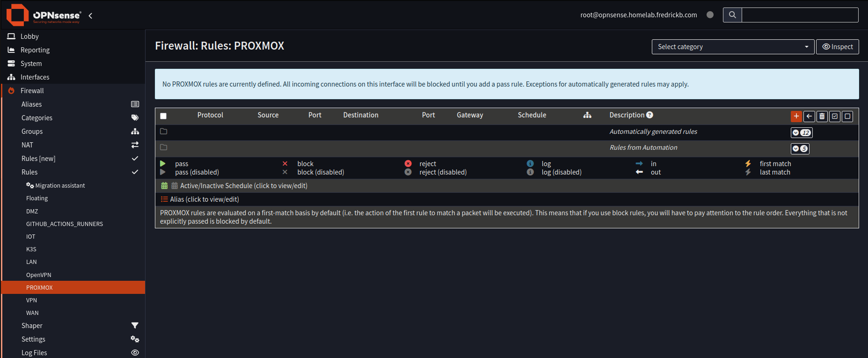This screenshot has width=868, height=358.
Task: Tick the select all rules checkbox
Action: pyautogui.click(x=163, y=116)
